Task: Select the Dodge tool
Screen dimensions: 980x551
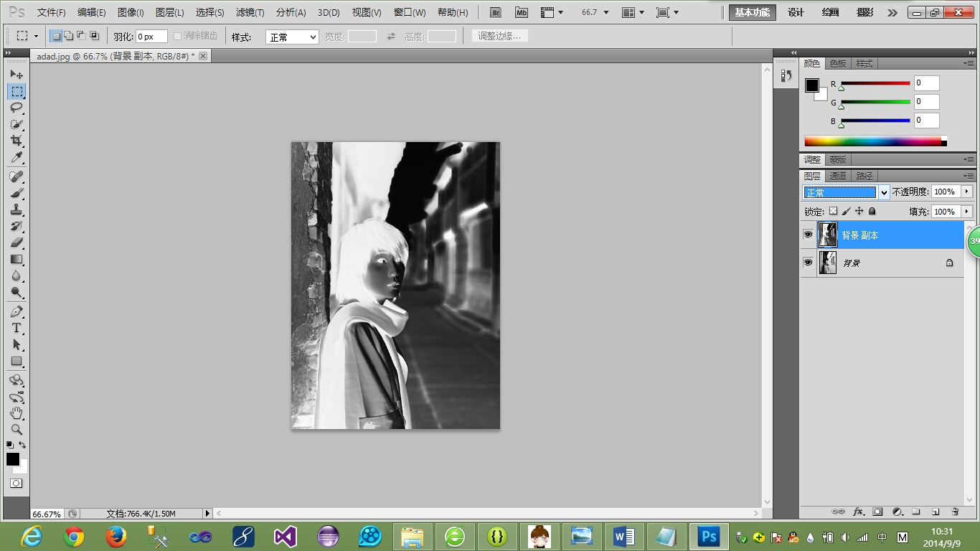Action: (x=17, y=292)
